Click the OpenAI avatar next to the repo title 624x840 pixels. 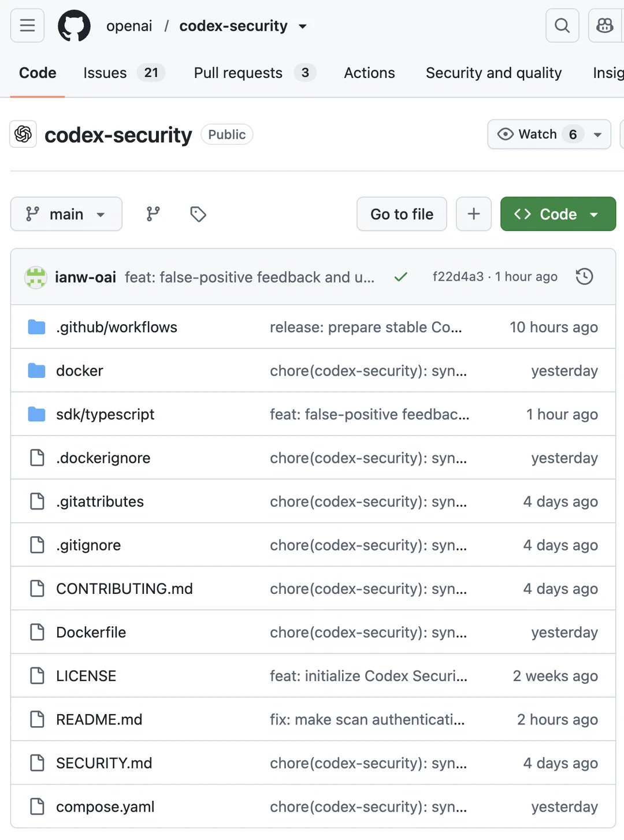23,134
